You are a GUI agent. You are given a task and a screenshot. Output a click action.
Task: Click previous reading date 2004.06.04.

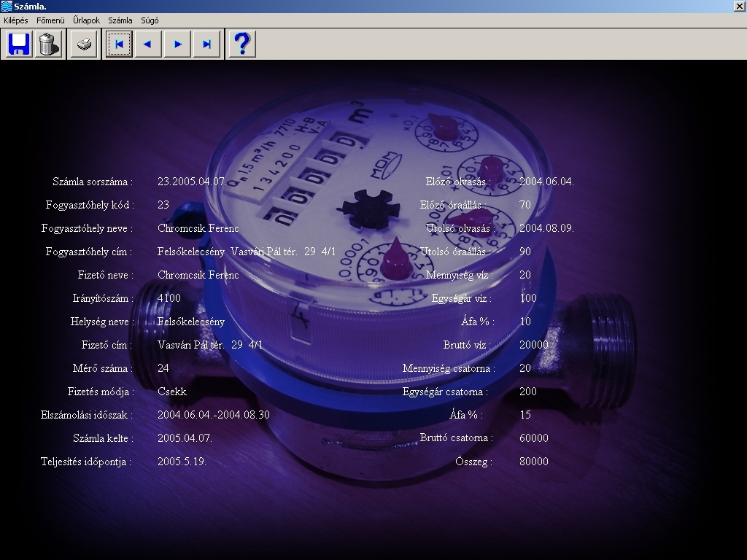tap(546, 182)
